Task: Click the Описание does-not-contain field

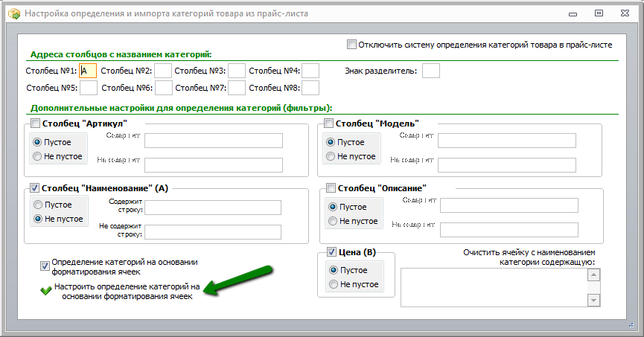Action: tap(509, 230)
